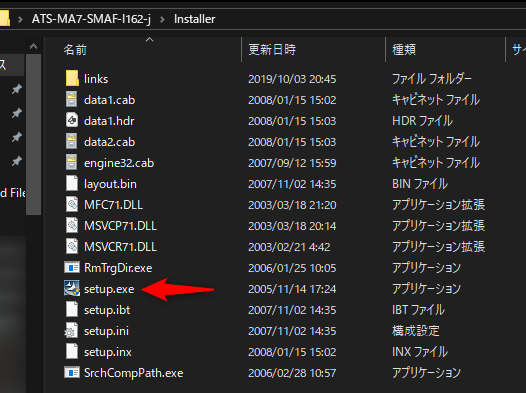Select the layout.bin file icon
This screenshot has width=526, height=393.
72,183
